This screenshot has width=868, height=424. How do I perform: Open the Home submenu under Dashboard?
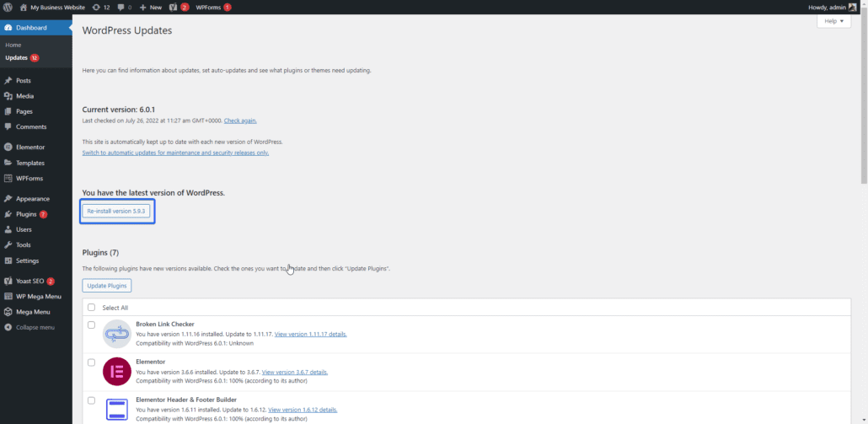tap(13, 45)
